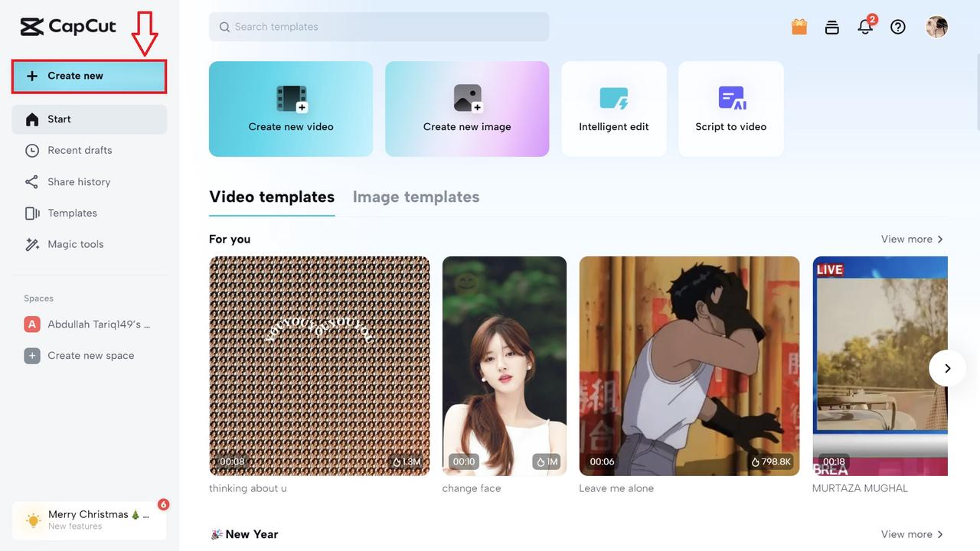Open Intelligent edit
The width and height of the screenshot is (980, 551).
pos(614,109)
